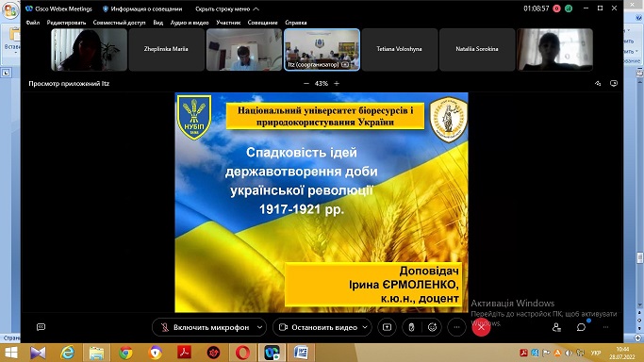644x362 pixels.
Task: Open File Explorer from taskbar
Action: click(96, 353)
